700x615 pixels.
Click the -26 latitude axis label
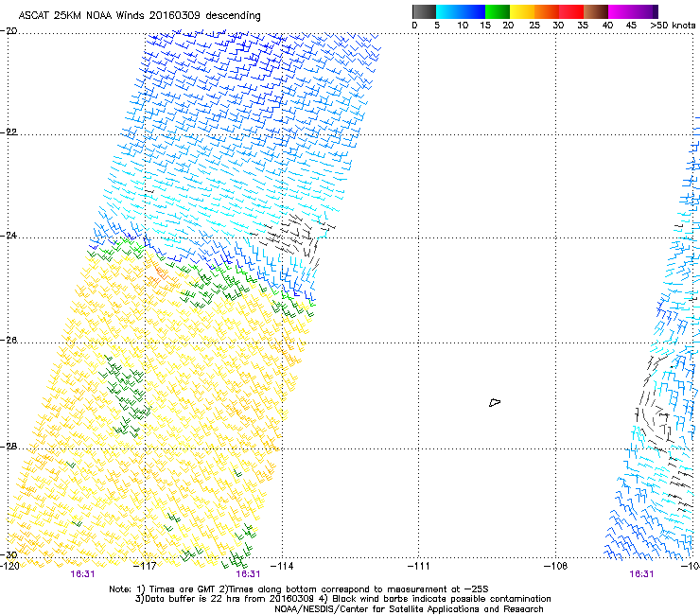[9, 341]
